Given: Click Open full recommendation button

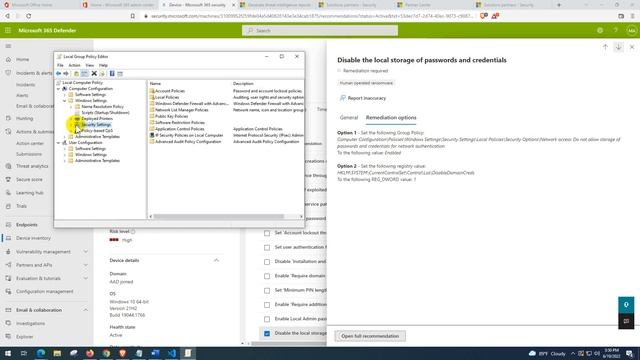Looking at the screenshot, I should (370, 336).
